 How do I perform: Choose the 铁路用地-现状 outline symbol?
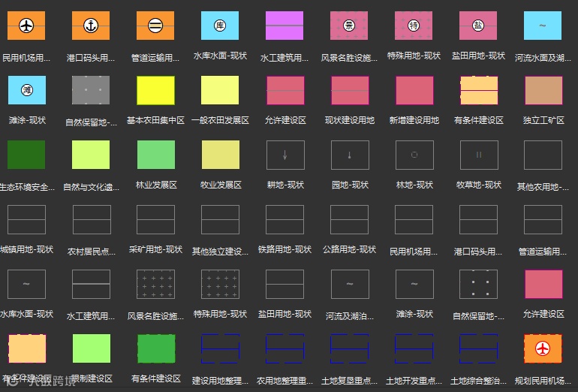(285, 220)
